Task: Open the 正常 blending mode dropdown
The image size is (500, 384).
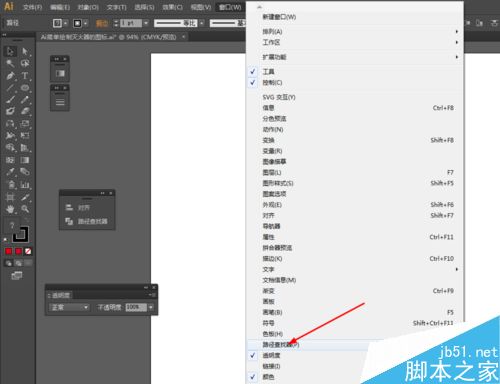Action: click(x=69, y=307)
